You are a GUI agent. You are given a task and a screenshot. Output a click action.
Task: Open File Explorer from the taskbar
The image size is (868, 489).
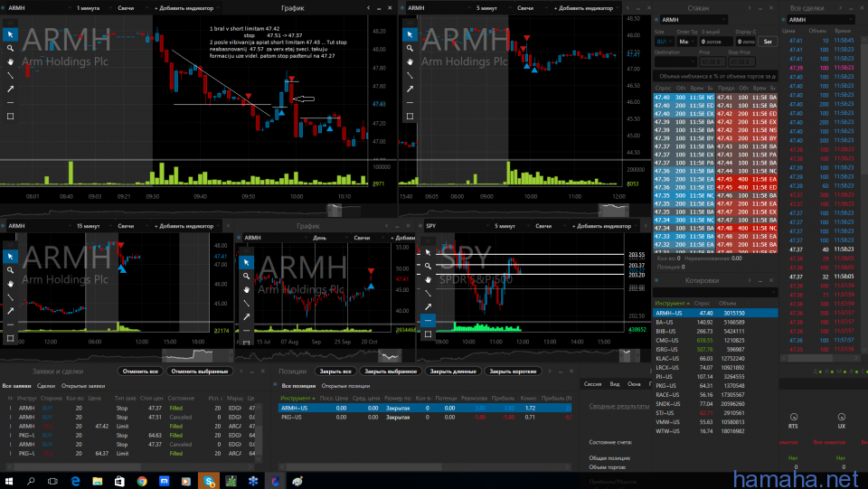98,481
